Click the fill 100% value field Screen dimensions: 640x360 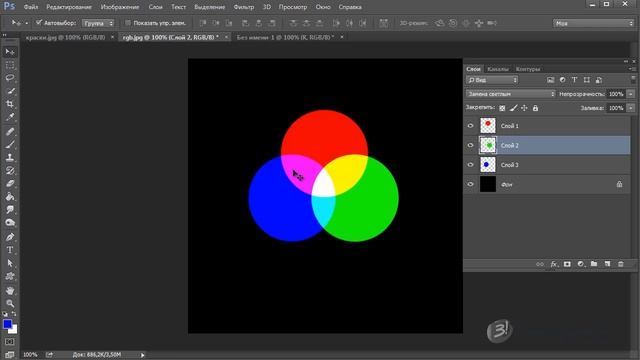pos(616,108)
